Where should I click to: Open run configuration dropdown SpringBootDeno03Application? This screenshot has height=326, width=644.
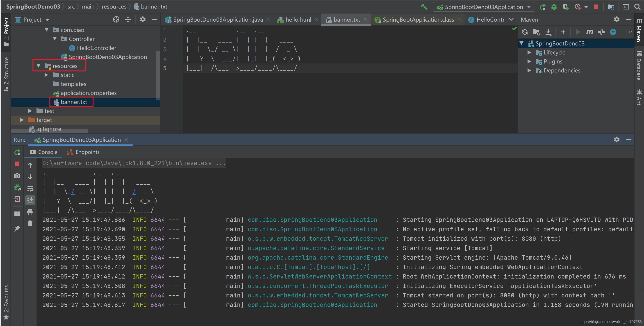(x=483, y=7)
